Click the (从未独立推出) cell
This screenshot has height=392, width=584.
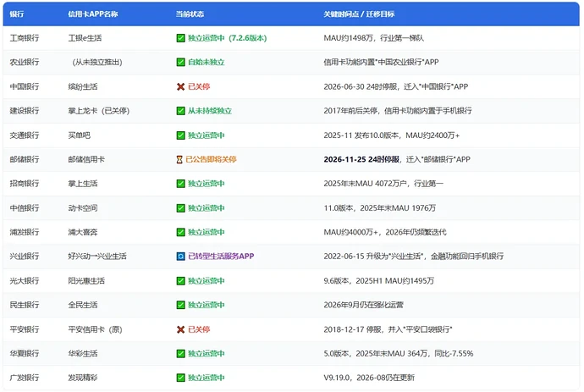(x=96, y=62)
